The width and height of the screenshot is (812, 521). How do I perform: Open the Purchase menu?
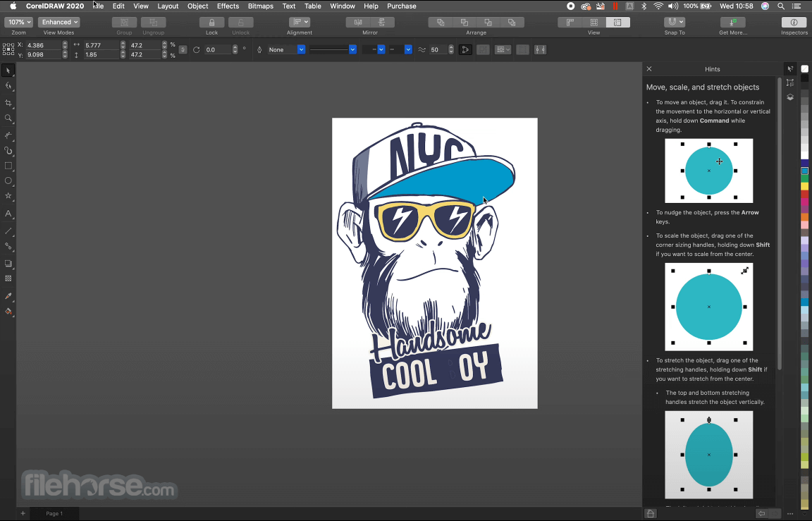[402, 6]
